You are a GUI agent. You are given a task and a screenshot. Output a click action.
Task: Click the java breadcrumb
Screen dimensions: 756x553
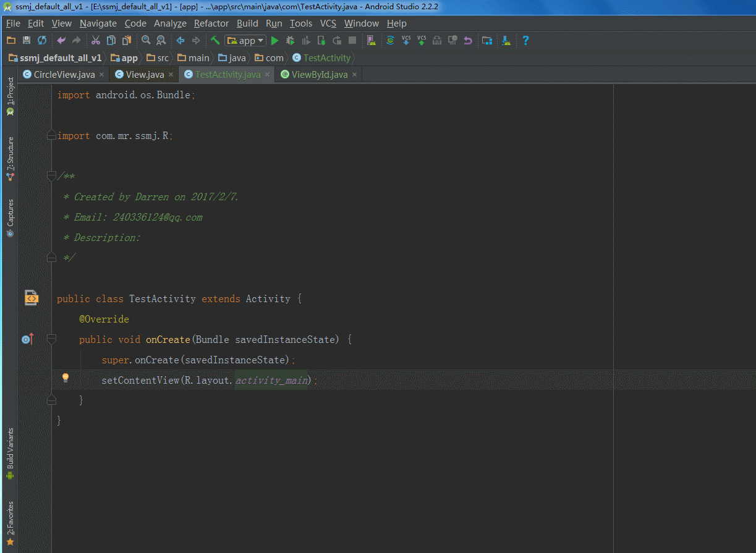coord(232,57)
